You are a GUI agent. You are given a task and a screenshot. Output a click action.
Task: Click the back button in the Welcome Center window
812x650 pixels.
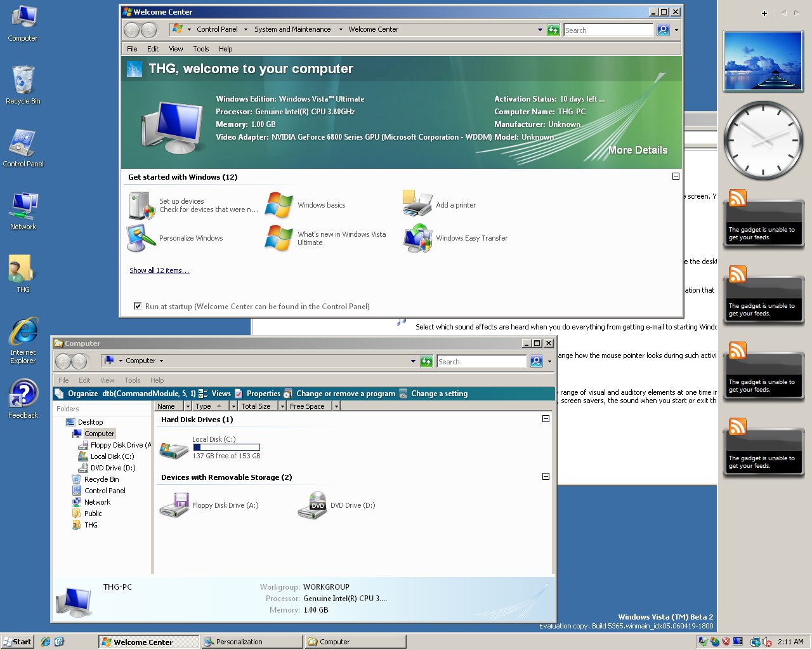(131, 30)
